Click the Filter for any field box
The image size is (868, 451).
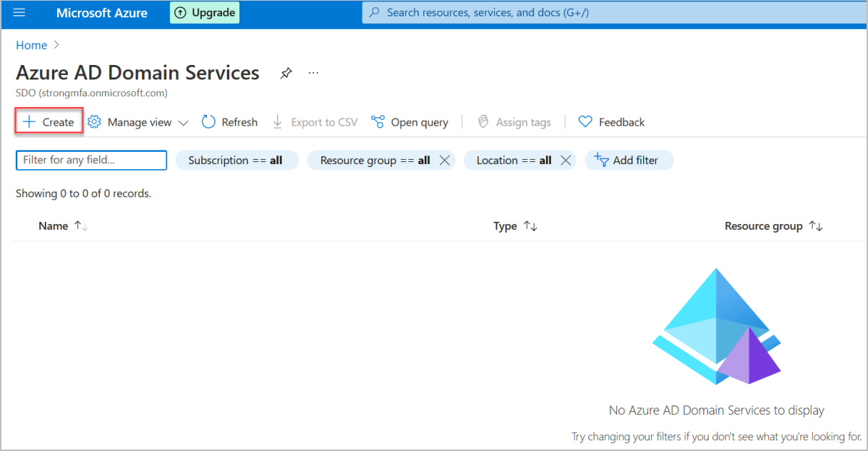click(x=91, y=160)
